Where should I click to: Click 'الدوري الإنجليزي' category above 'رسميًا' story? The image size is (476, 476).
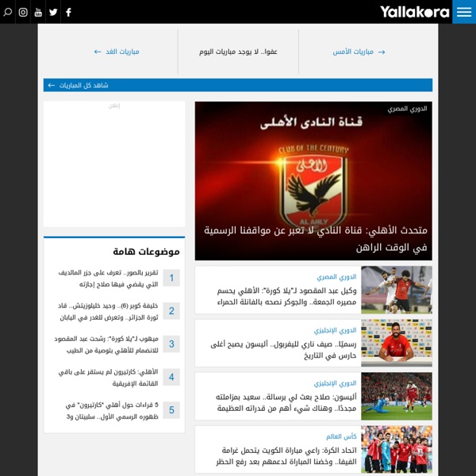tap(335, 330)
